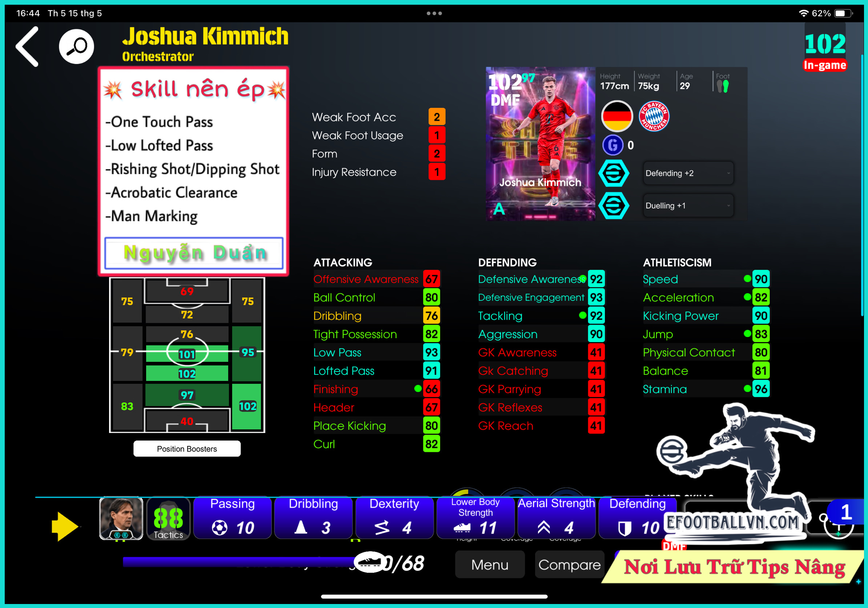Tap the GK Reach 41 stat
The image size is (868, 608).
[541, 426]
